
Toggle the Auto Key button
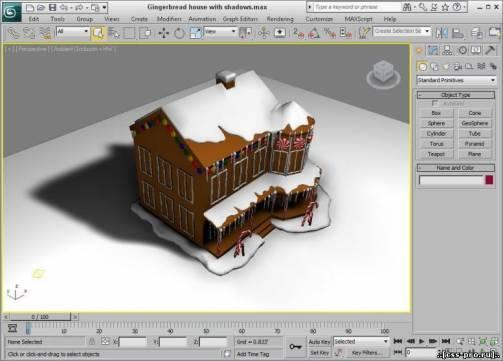(x=319, y=342)
